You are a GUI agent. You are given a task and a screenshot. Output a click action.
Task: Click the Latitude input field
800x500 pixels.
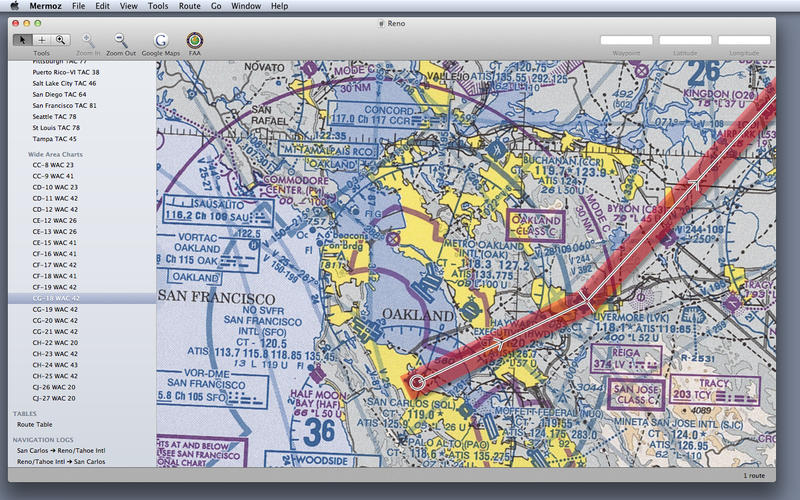[685, 40]
